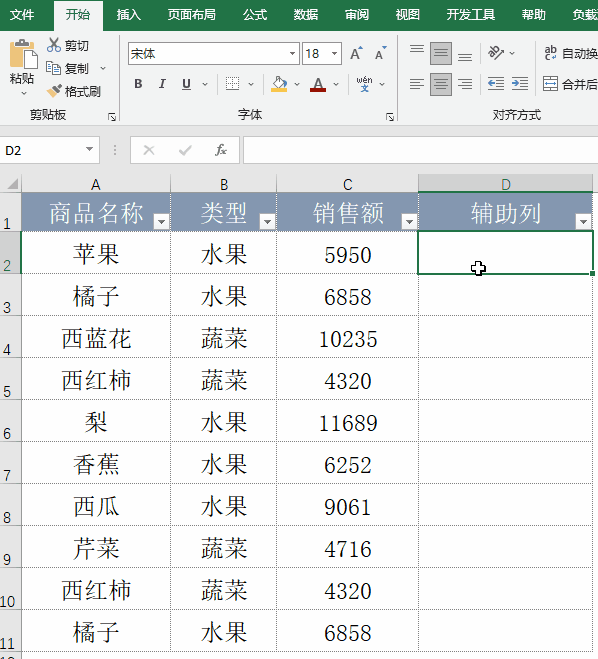The image size is (598, 659).
Task: Toggle align text right
Action: (x=465, y=84)
